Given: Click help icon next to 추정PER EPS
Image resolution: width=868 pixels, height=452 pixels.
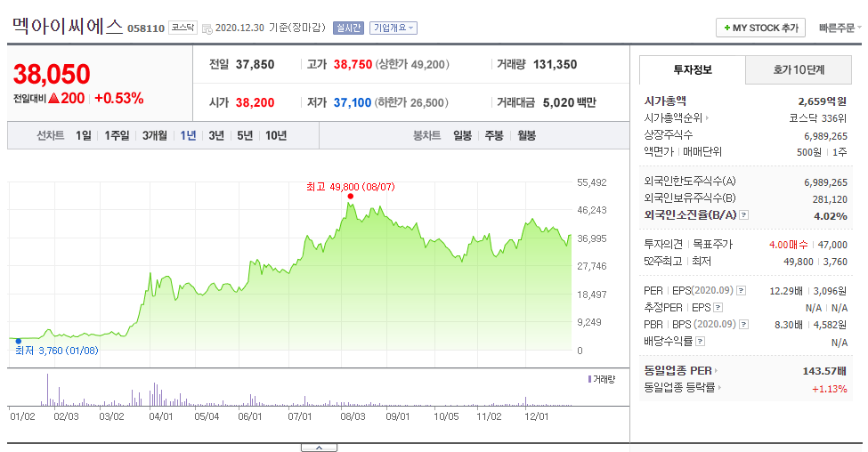Looking at the screenshot, I should (x=718, y=308).
